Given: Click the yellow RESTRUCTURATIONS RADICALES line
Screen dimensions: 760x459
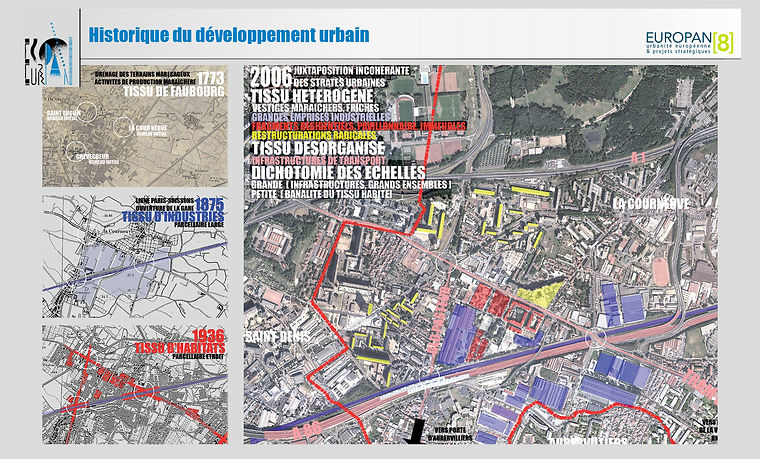Looking at the screenshot, I should tap(314, 135).
